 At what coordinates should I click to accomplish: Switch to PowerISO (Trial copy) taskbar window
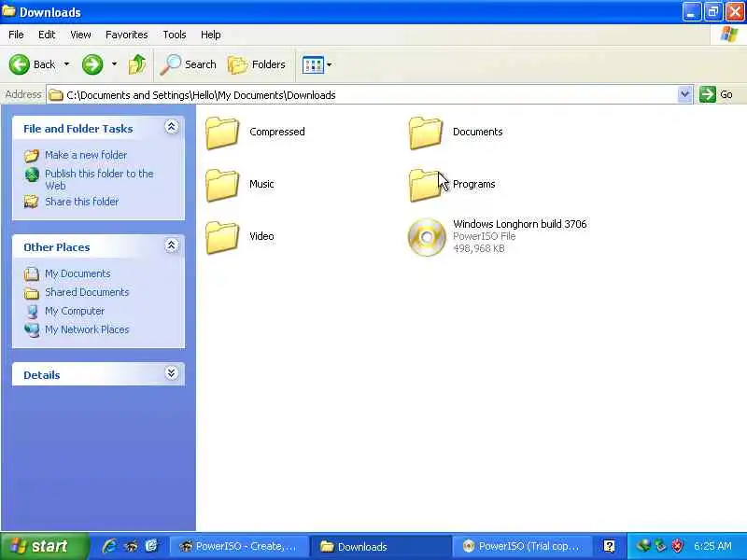point(523,546)
